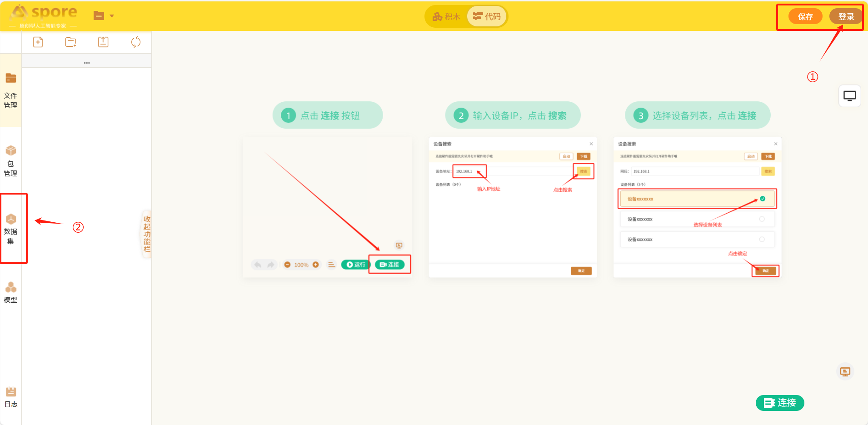
Task: Click the checked device radio in step 3 image
Action: (762, 199)
